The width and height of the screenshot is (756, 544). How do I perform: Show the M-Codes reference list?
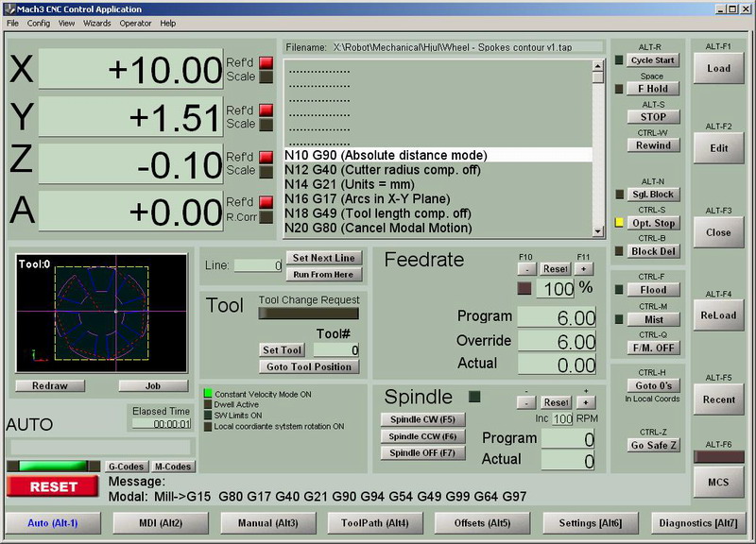[173, 467]
